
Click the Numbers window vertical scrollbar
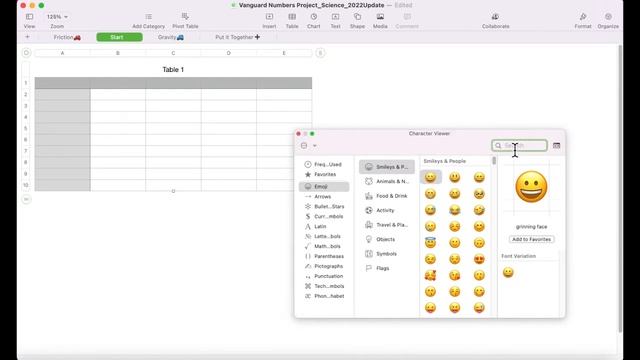(x=620, y=188)
